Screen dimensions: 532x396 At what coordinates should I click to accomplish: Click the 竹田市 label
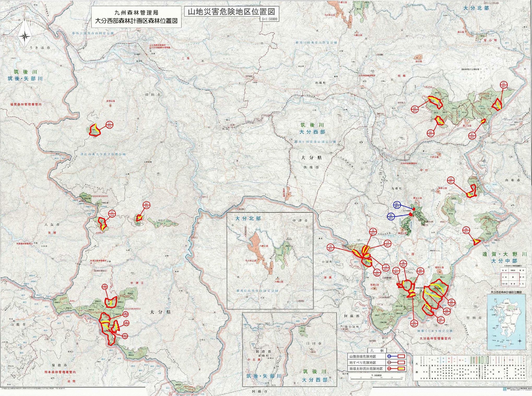pyautogui.click(x=474, y=318)
